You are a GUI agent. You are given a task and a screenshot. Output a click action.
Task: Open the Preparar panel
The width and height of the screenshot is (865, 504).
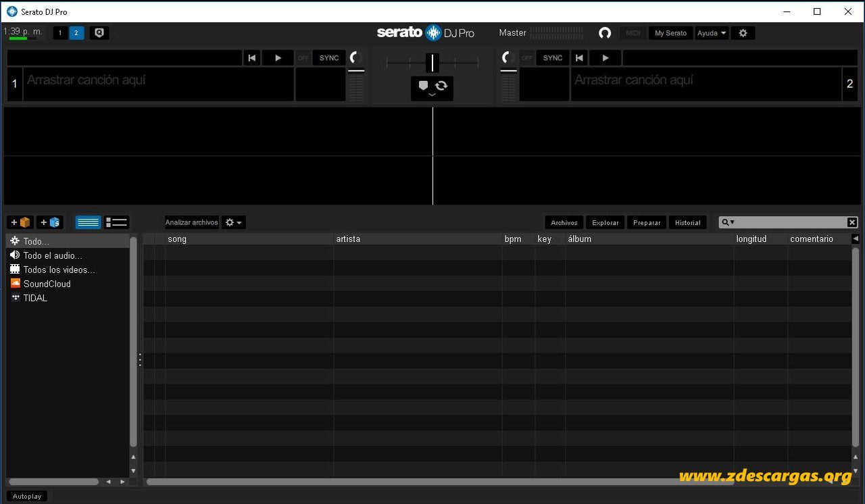[647, 222]
